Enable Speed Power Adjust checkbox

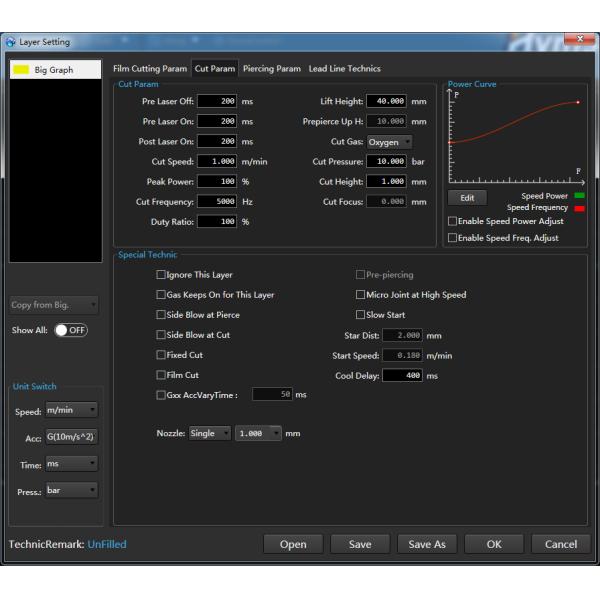pos(453,221)
